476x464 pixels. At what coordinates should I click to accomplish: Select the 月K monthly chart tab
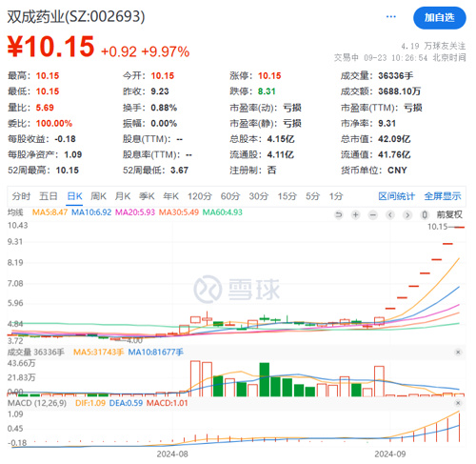click(x=123, y=196)
